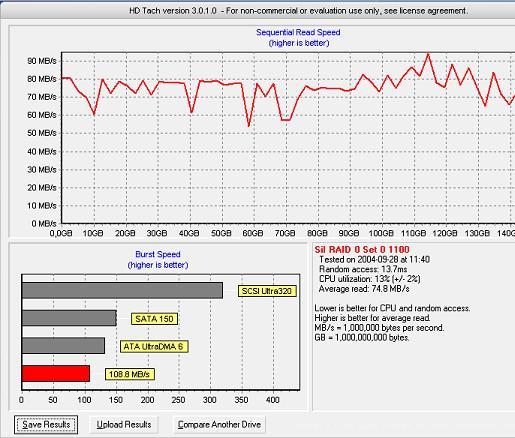This screenshot has height=438, width=515.
Task: Click the peak near 115GB on graph
Action: coord(428,54)
